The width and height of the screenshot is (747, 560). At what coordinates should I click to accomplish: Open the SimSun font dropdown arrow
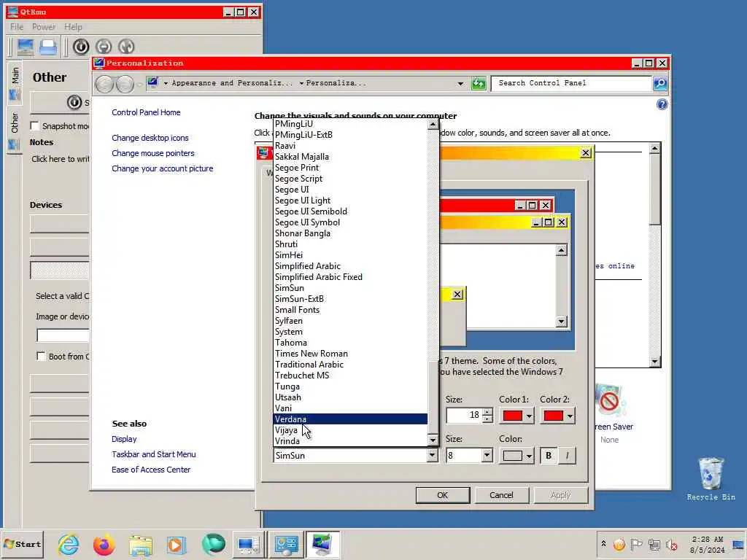click(x=432, y=455)
